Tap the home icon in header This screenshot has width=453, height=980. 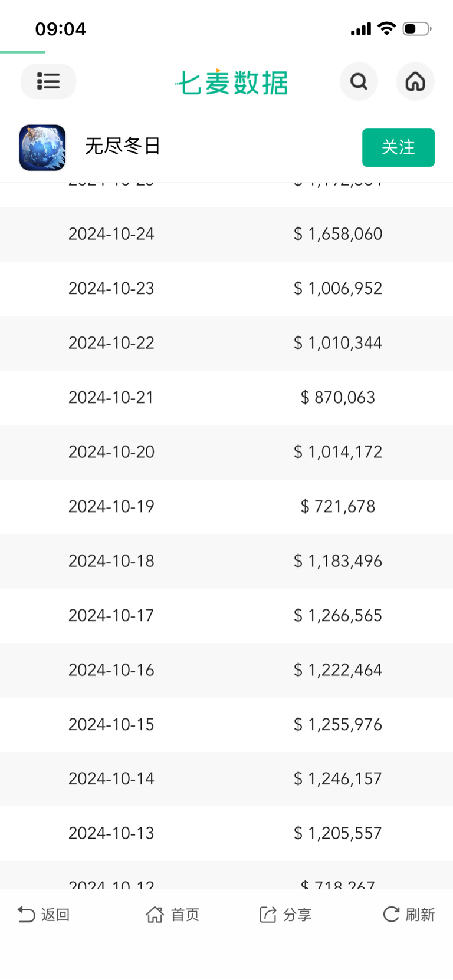pos(415,81)
